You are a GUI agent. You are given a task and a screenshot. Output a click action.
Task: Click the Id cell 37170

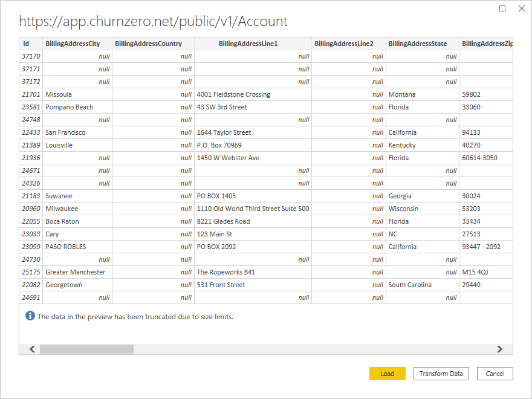[x=31, y=56]
